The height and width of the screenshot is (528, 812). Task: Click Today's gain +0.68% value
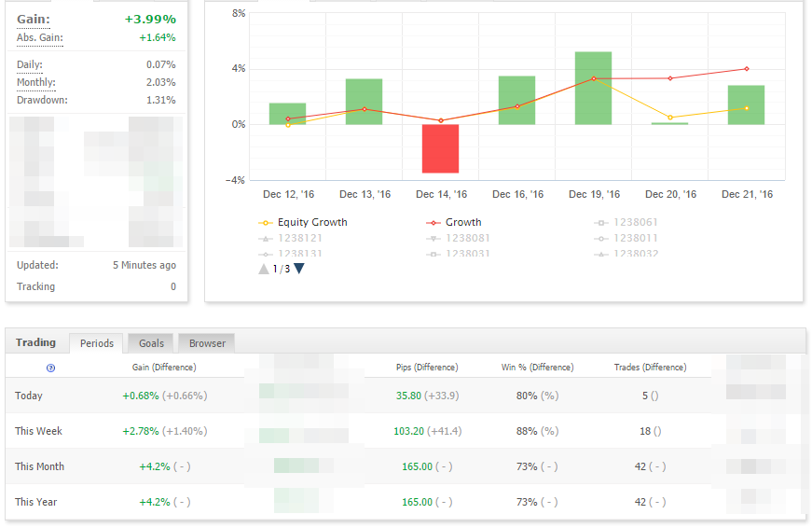tap(141, 396)
